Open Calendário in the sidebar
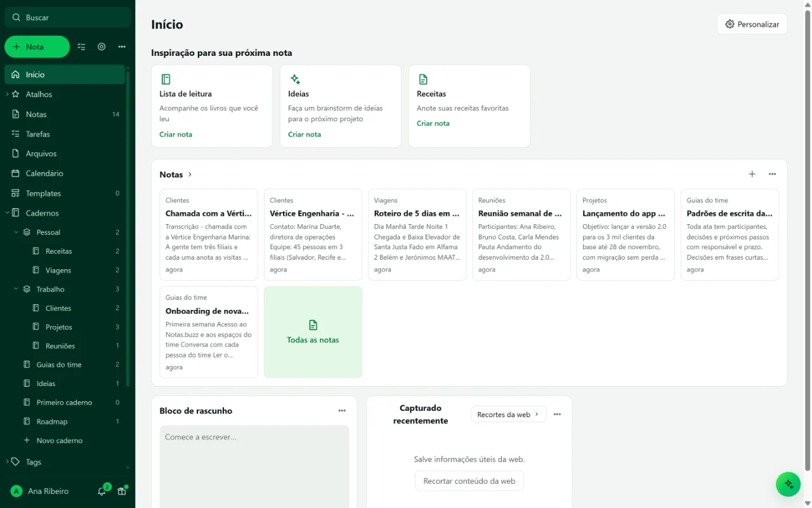This screenshot has width=812, height=508. tap(65, 173)
